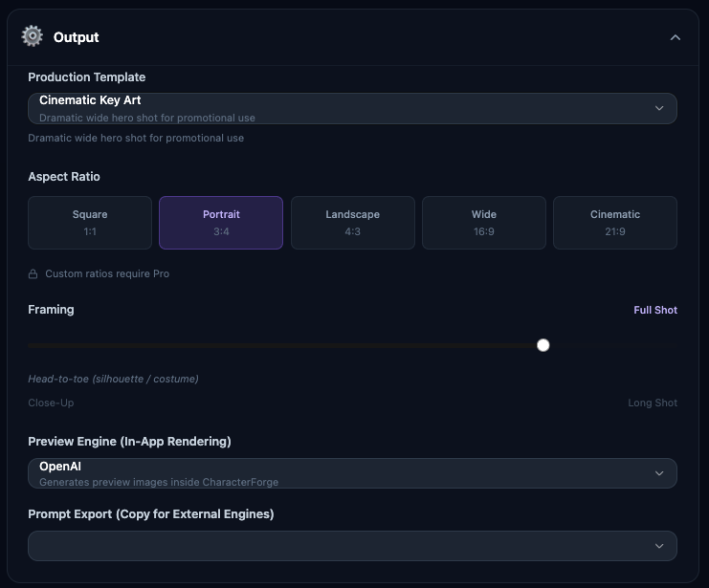This screenshot has height=588, width=709.
Task: Open the Preview Engine OpenAI dropdown
Action: click(352, 473)
